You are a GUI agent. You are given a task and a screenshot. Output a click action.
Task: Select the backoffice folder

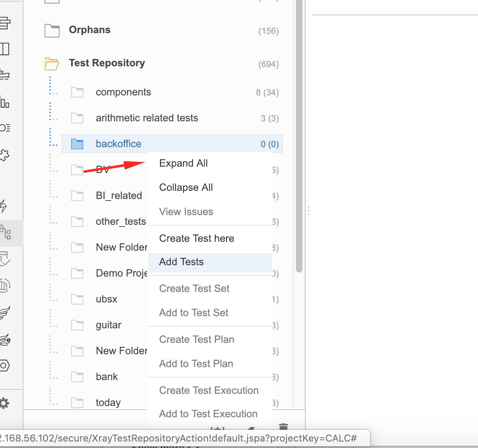pyautogui.click(x=118, y=144)
